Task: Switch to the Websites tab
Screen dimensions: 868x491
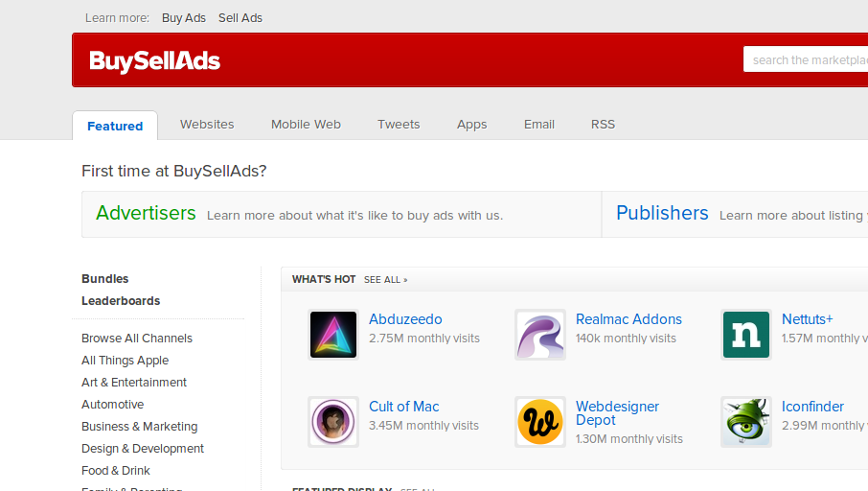Action: coord(207,124)
